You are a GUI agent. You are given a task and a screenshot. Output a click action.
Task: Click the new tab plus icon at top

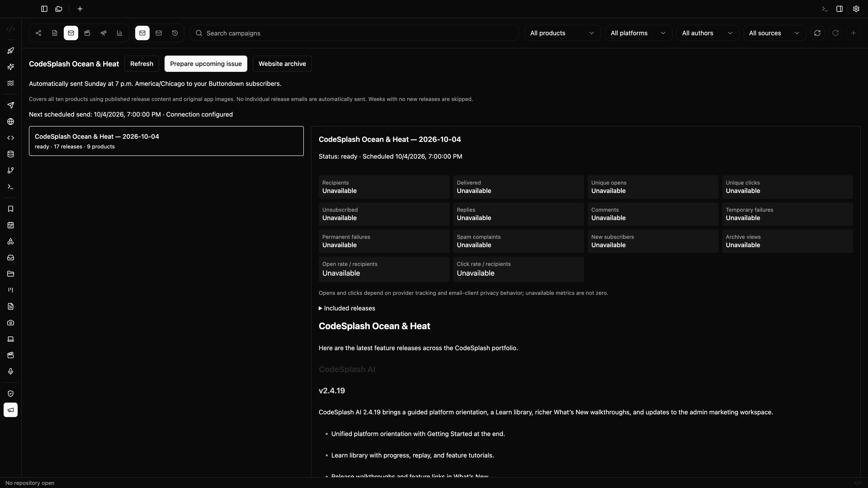pyautogui.click(x=80, y=9)
